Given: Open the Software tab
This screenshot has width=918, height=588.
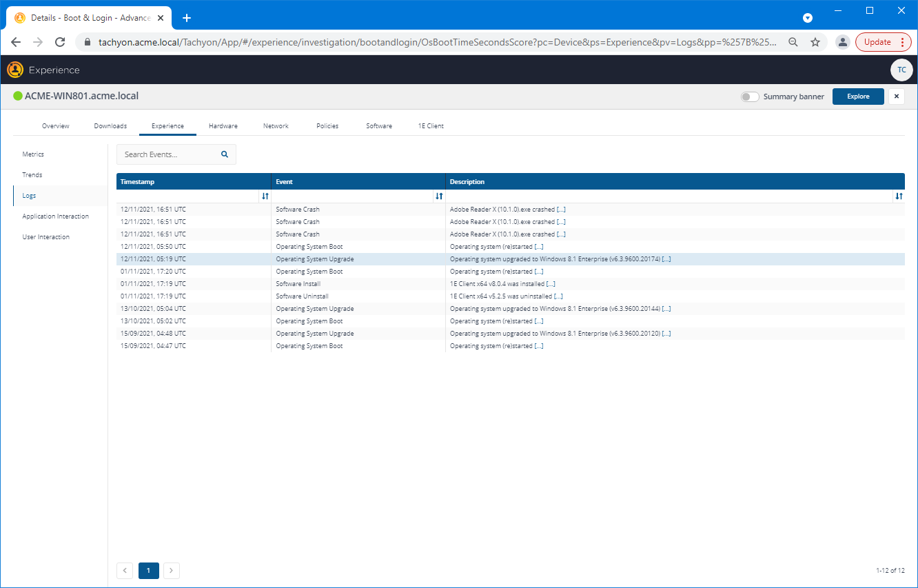Looking at the screenshot, I should click(x=379, y=126).
